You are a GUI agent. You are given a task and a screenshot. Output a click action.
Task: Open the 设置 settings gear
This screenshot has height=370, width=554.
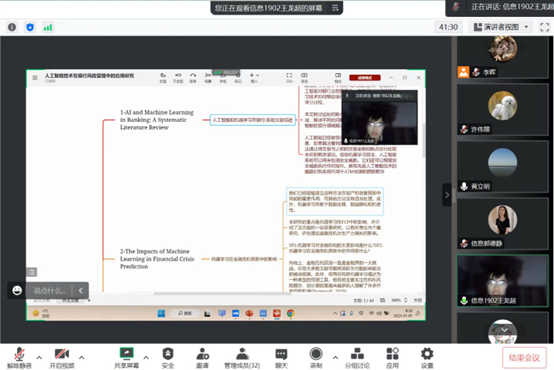point(427,353)
